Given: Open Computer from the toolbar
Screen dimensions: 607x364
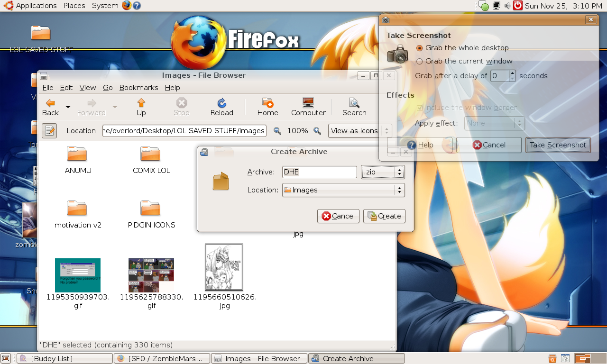Looking at the screenshot, I should pyautogui.click(x=308, y=107).
